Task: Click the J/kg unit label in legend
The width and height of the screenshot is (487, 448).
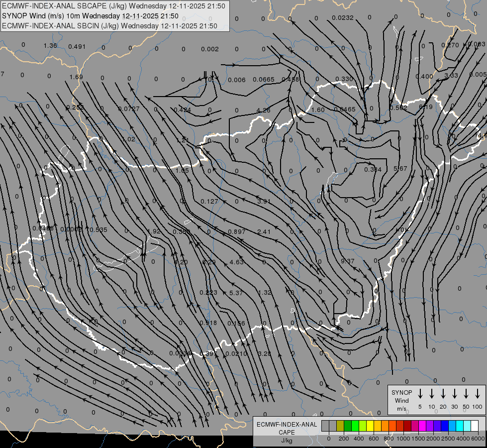Action: click(287, 441)
